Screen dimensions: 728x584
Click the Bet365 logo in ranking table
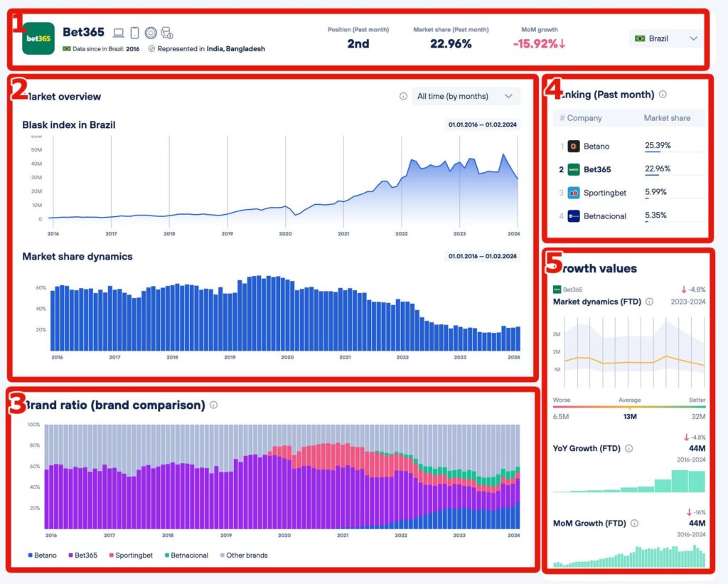[574, 169]
